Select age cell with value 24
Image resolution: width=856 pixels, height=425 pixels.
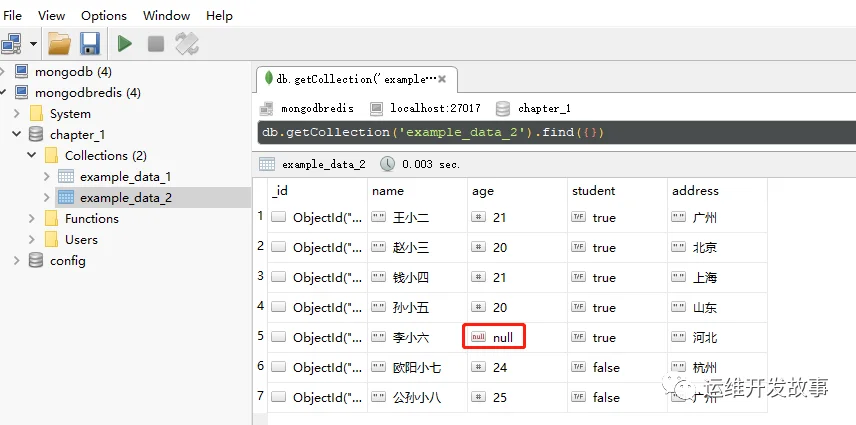pyautogui.click(x=518, y=368)
